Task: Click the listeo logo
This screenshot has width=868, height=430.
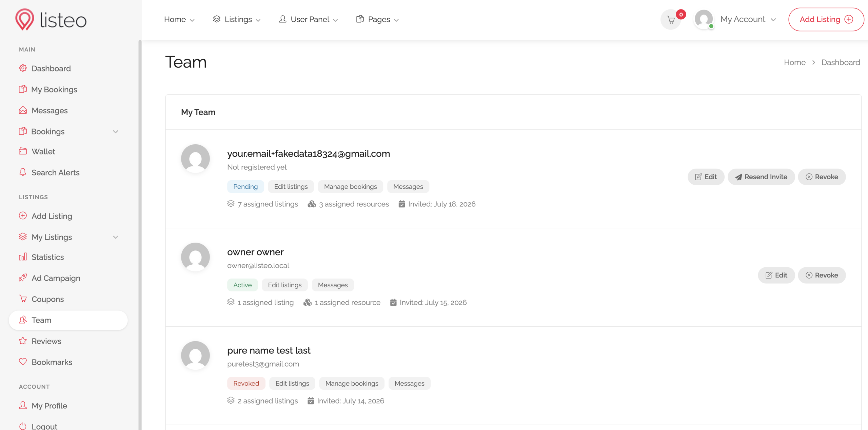Action: (x=51, y=20)
